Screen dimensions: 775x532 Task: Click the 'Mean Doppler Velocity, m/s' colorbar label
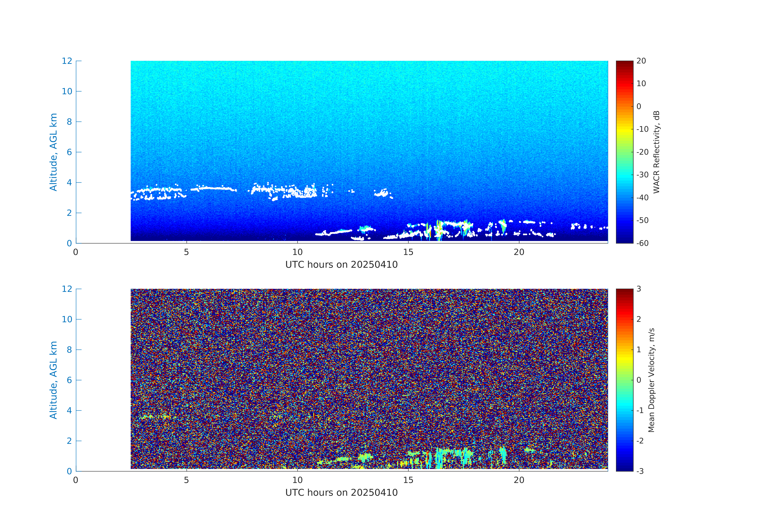click(651, 380)
